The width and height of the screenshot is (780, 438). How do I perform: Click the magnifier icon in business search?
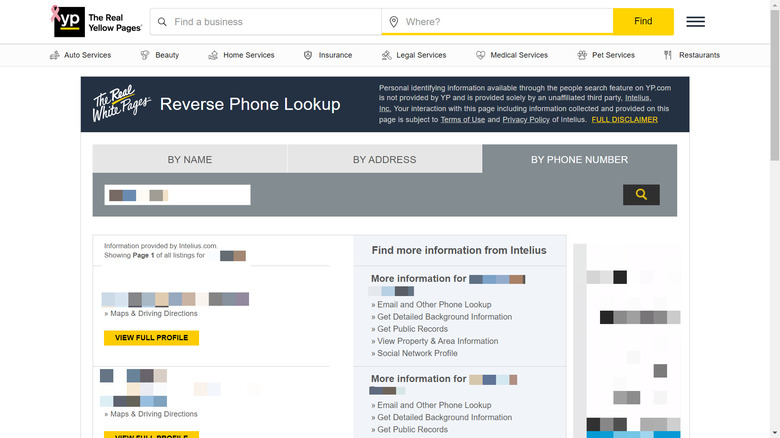click(x=162, y=22)
